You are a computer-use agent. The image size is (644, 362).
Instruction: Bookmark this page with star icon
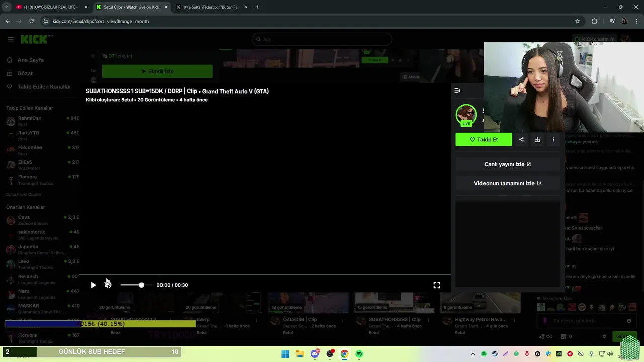point(578,21)
